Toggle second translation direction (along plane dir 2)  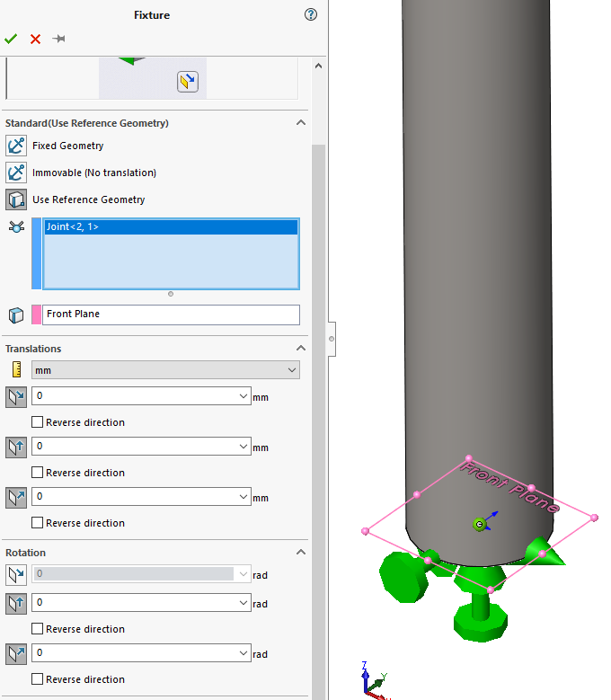[x=16, y=447]
